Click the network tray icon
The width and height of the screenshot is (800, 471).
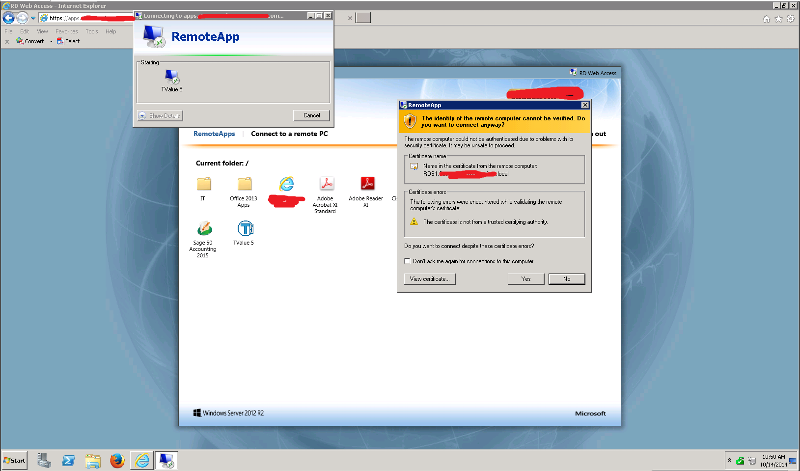tap(751, 461)
